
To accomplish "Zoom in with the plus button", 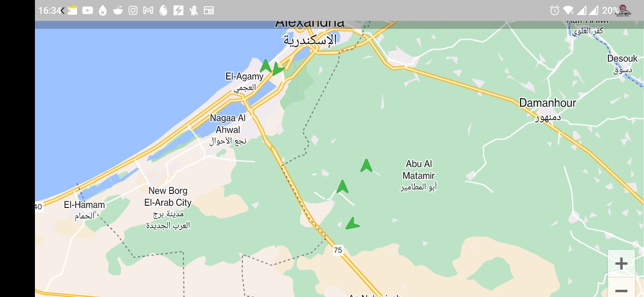I will coord(621,264).
